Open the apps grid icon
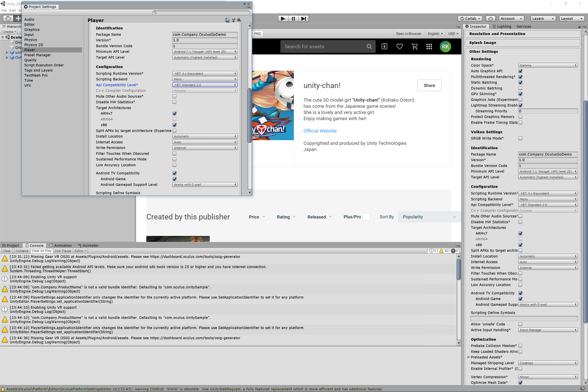Viewport: 588px width, 392px height. pyautogui.click(x=429, y=46)
